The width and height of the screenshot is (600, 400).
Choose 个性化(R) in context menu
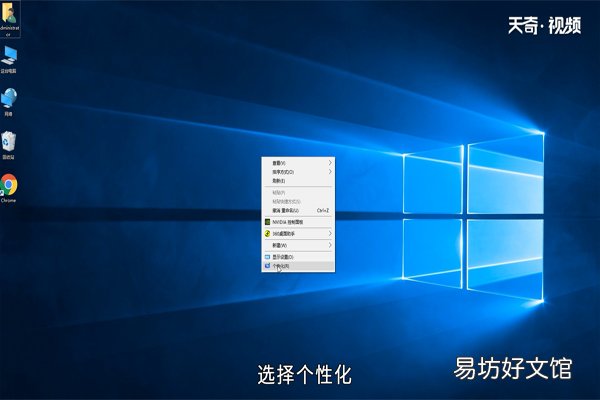click(298, 266)
